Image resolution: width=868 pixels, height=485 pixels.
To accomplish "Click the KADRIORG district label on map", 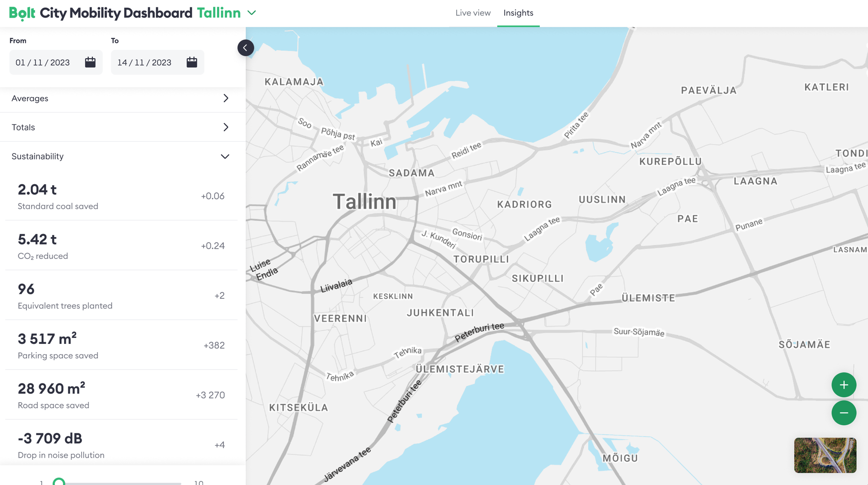I will (524, 204).
